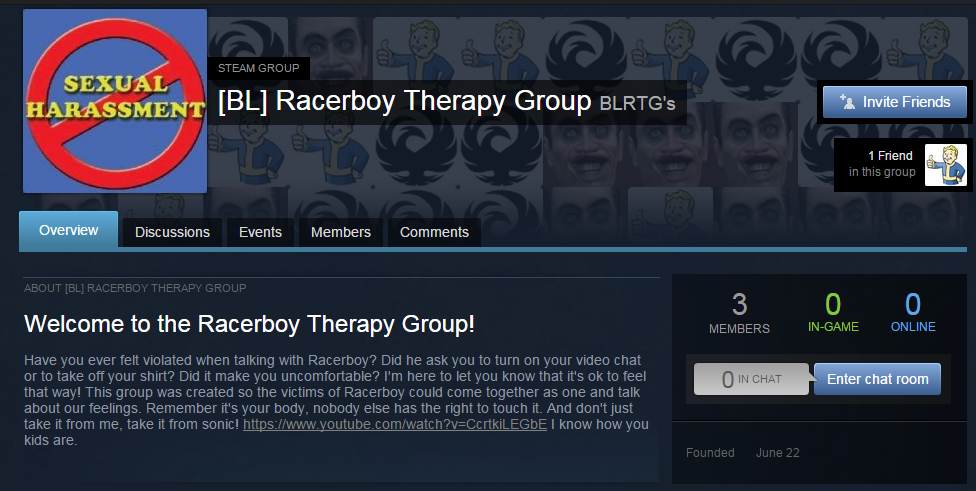Click the Sexual Harassment group avatar image
976x491 pixels.
(x=115, y=101)
